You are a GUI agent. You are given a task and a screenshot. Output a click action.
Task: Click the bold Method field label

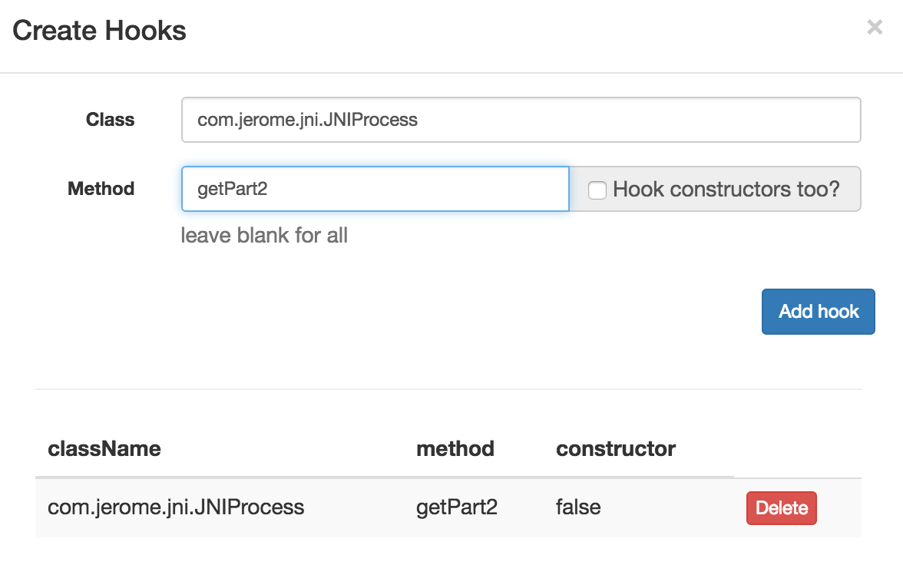(101, 189)
